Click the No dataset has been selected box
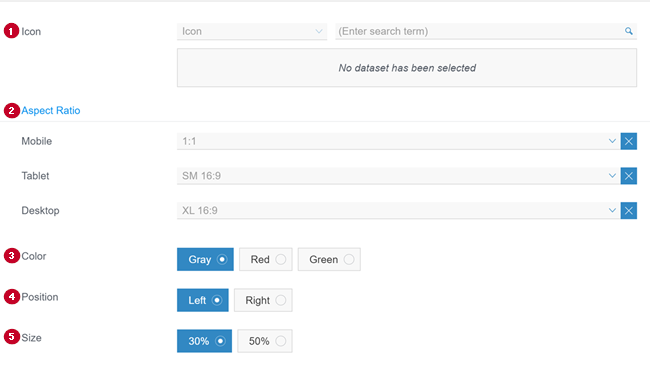The height and width of the screenshot is (373, 650). pos(407,68)
